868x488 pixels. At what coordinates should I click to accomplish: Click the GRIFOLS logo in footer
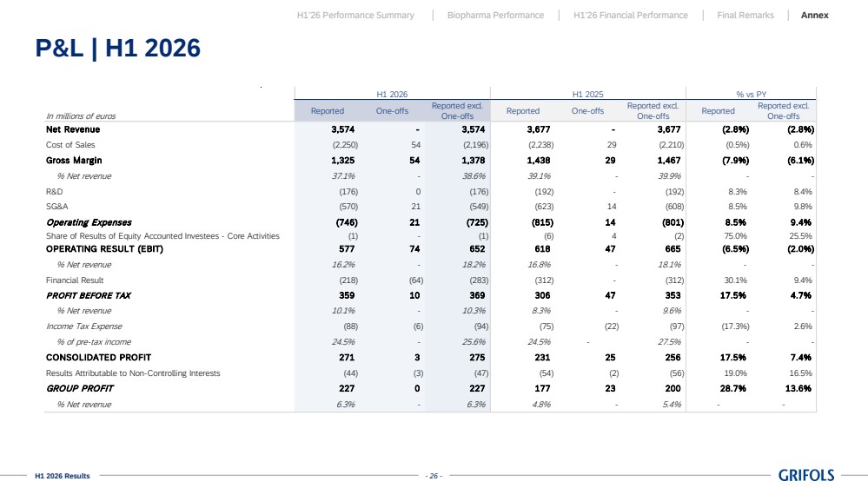click(x=806, y=475)
